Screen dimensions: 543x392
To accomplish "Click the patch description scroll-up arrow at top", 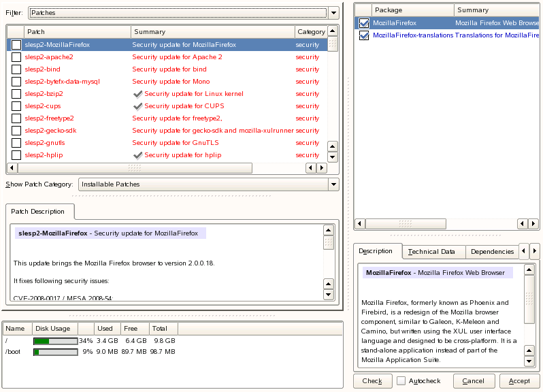I will click(328, 230).
